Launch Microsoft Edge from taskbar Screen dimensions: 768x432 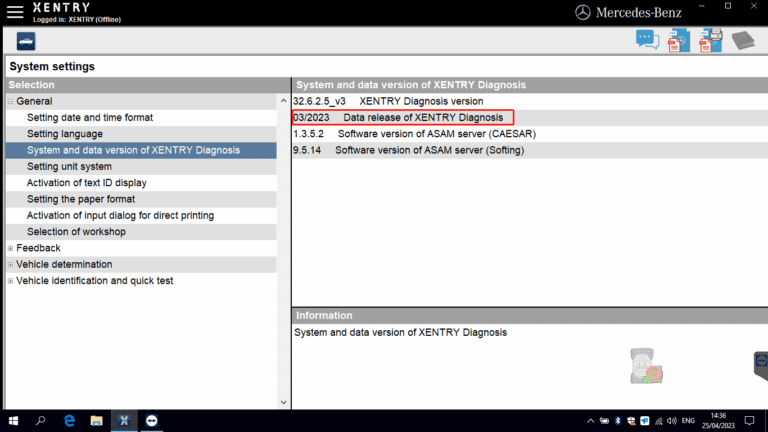tap(69, 421)
